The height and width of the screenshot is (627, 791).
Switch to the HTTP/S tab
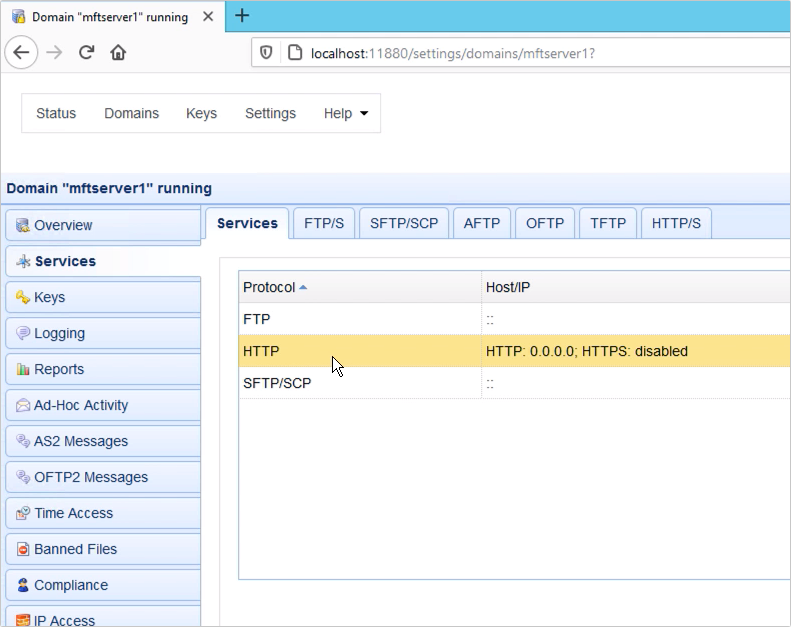676,223
